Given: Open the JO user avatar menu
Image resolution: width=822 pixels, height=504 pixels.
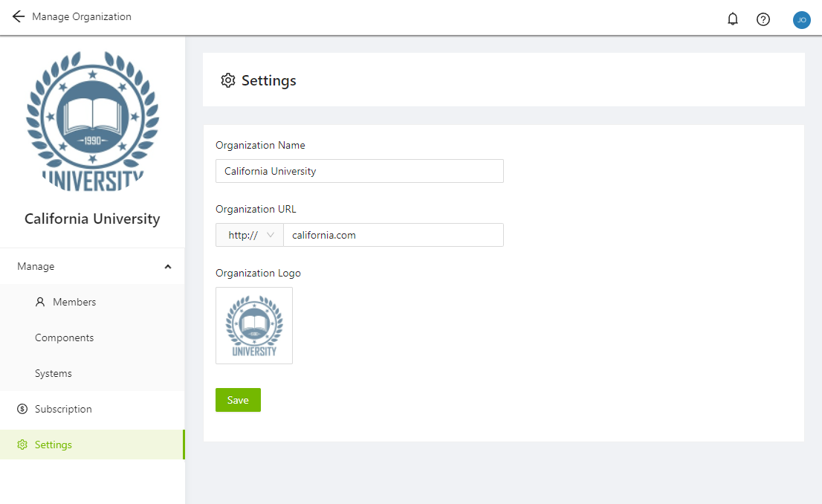Looking at the screenshot, I should coord(801,20).
